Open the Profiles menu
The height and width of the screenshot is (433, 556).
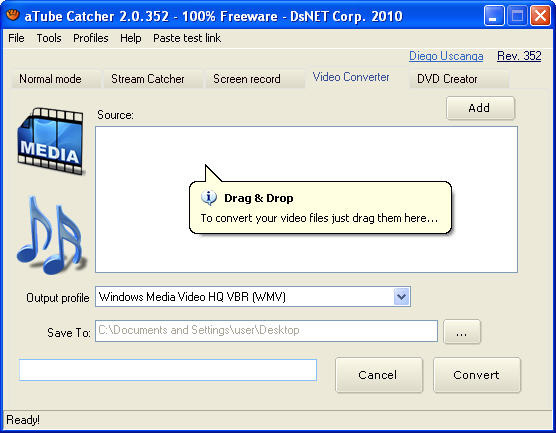(91, 38)
